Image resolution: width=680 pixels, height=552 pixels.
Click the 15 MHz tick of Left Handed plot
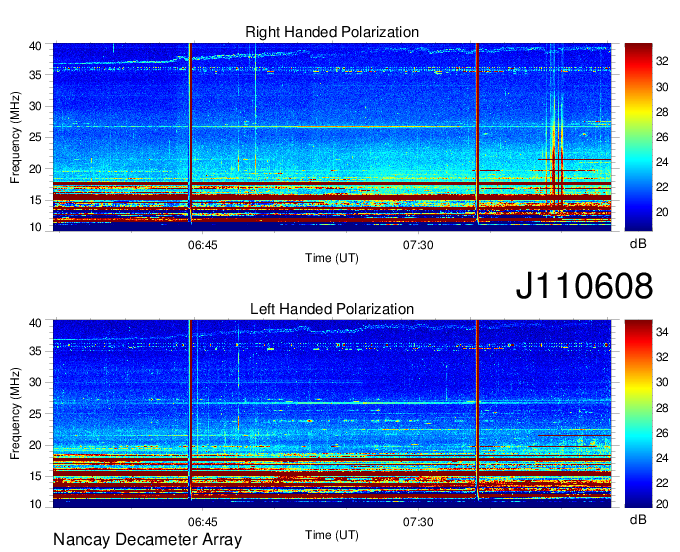coord(35,476)
